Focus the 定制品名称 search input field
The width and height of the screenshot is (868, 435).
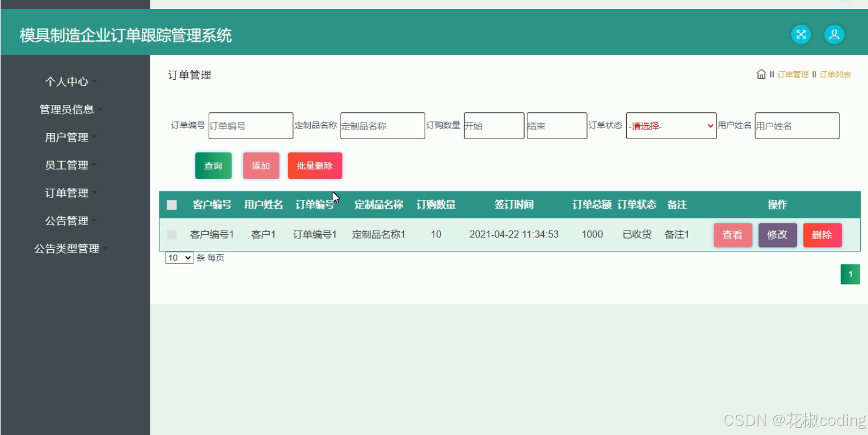[x=383, y=126]
